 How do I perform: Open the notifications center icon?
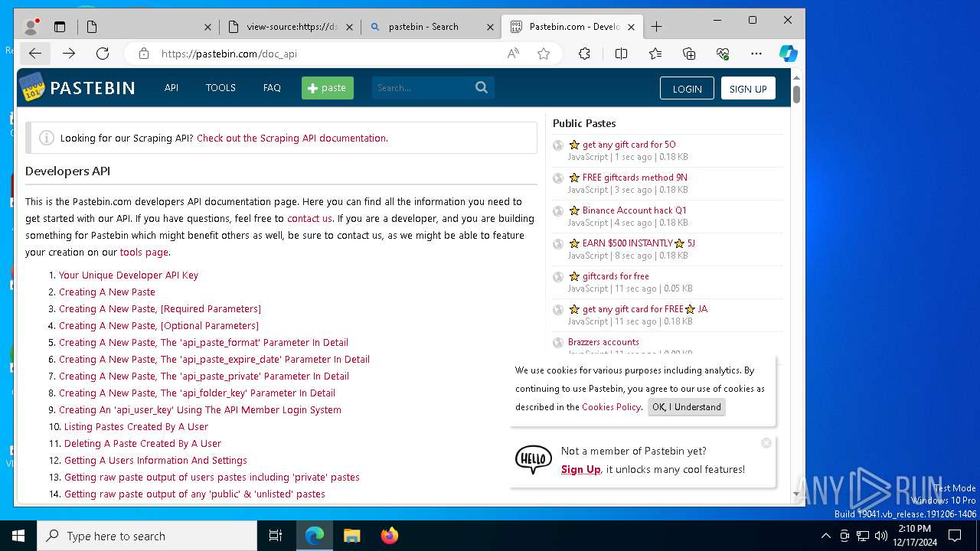coord(955,536)
